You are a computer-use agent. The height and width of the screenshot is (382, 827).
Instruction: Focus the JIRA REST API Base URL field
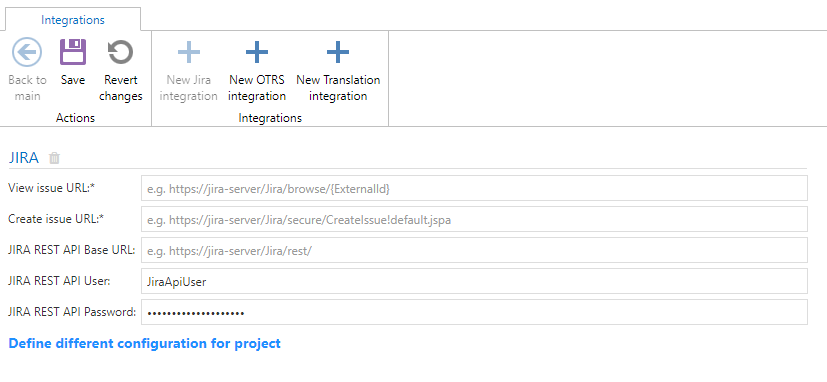[474, 251]
